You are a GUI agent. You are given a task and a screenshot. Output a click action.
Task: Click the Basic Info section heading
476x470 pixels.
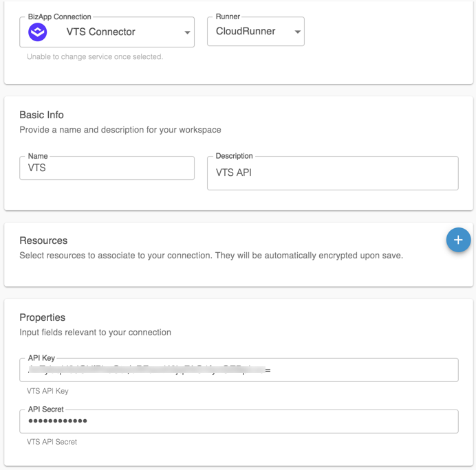[41, 115]
